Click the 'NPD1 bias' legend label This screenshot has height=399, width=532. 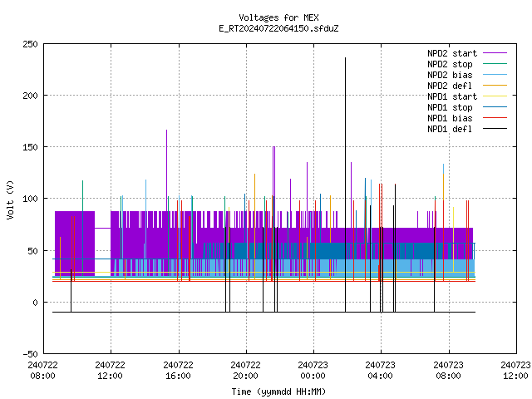coord(450,118)
